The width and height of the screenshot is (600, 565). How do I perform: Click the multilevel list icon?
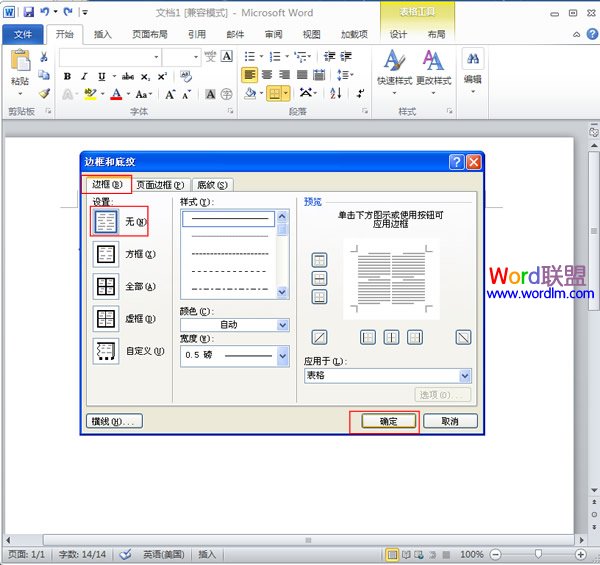300,57
